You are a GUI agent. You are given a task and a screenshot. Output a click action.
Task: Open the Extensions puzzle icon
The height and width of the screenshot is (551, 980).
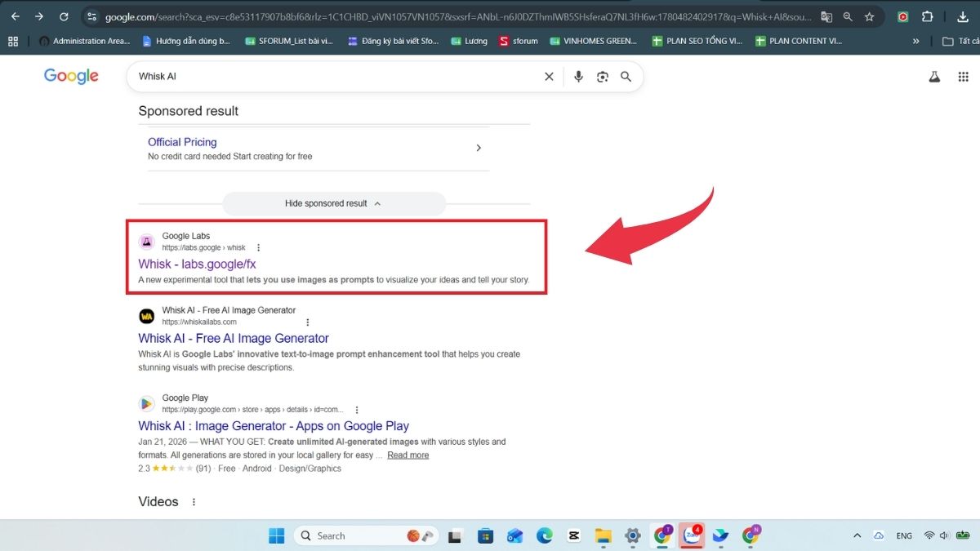click(x=927, y=16)
